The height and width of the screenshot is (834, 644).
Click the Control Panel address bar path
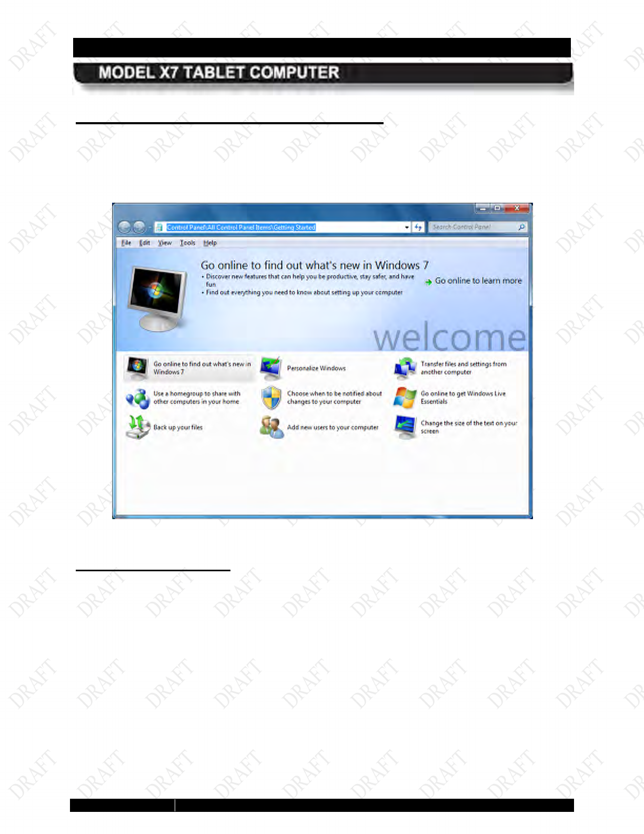tap(241, 227)
